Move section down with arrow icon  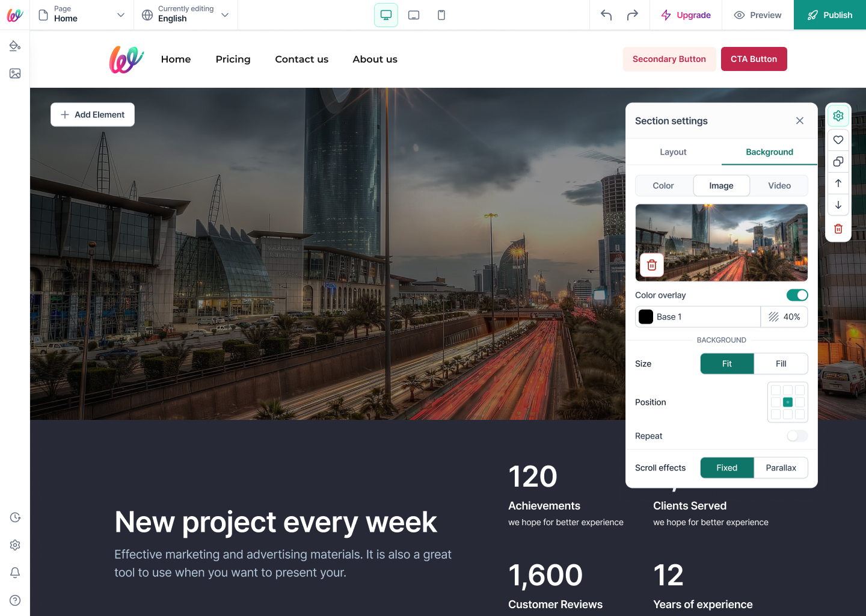coord(838,205)
